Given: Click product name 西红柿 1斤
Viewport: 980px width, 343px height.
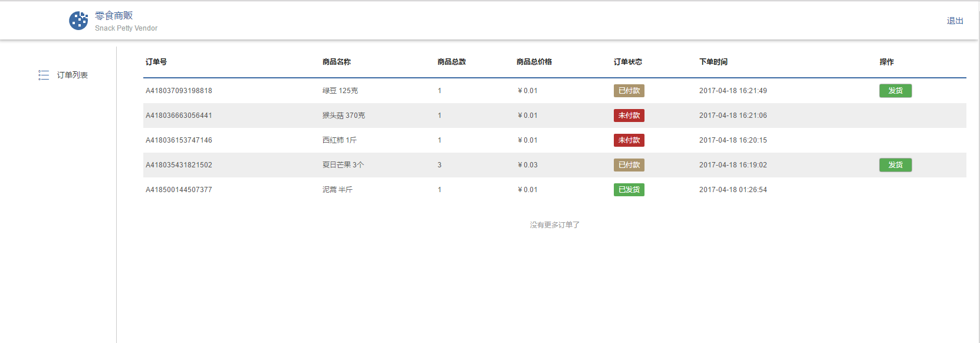Looking at the screenshot, I should [340, 140].
